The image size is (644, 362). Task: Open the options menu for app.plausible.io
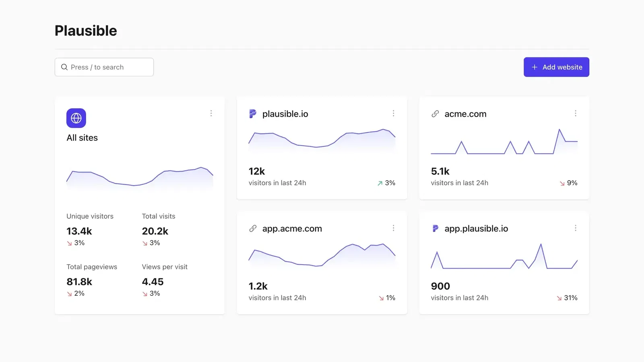click(x=576, y=228)
